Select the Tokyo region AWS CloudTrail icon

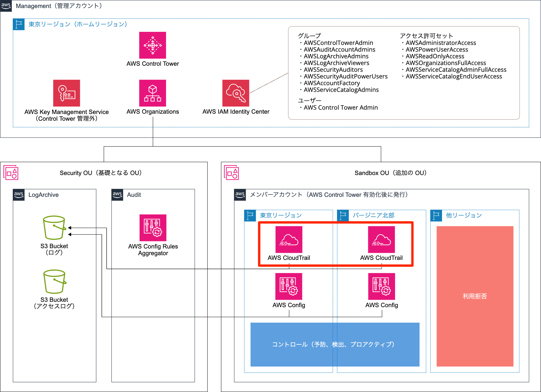click(289, 239)
